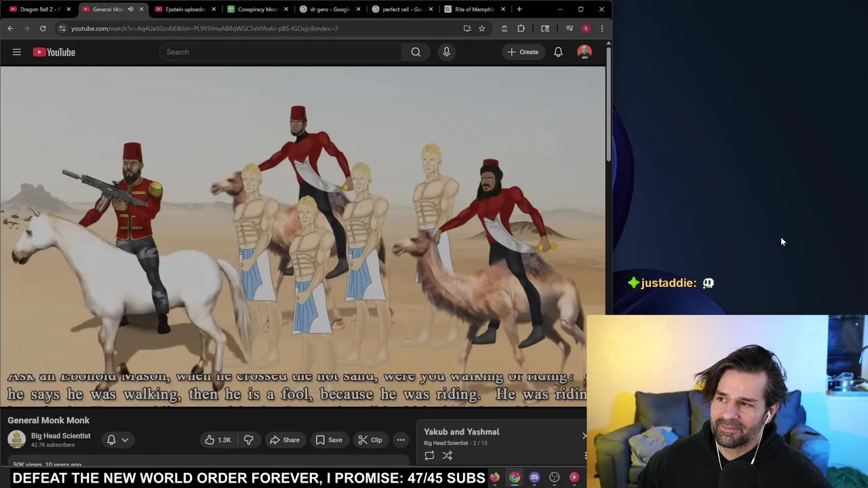The height and width of the screenshot is (488, 868).
Task: Reload the page with the refresh icon
Action: pos(43,28)
